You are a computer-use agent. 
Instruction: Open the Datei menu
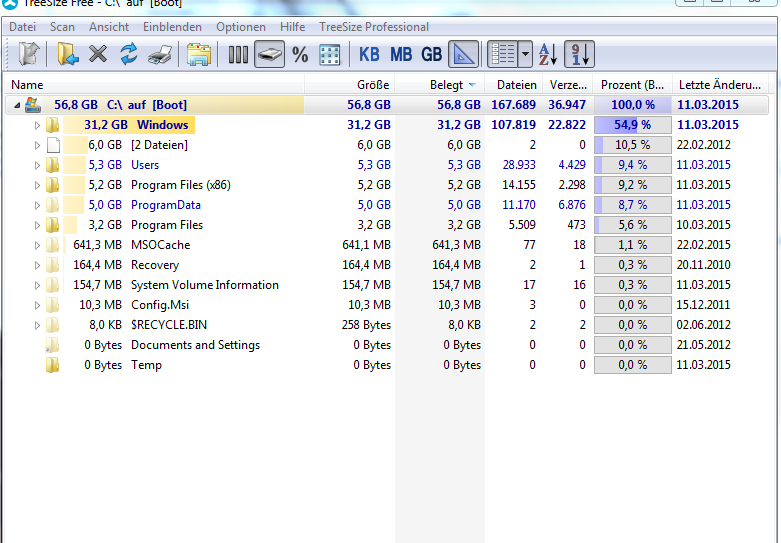[22, 27]
